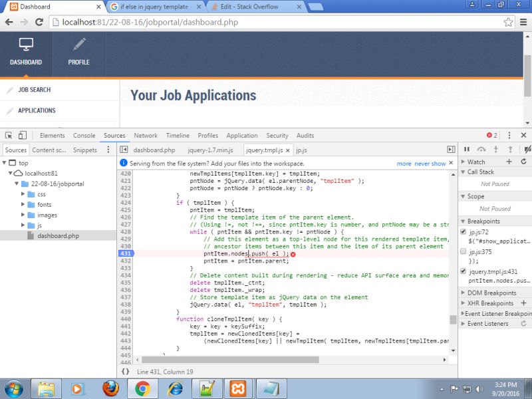Close the jquery.tmpl.js file tab

[288, 150]
